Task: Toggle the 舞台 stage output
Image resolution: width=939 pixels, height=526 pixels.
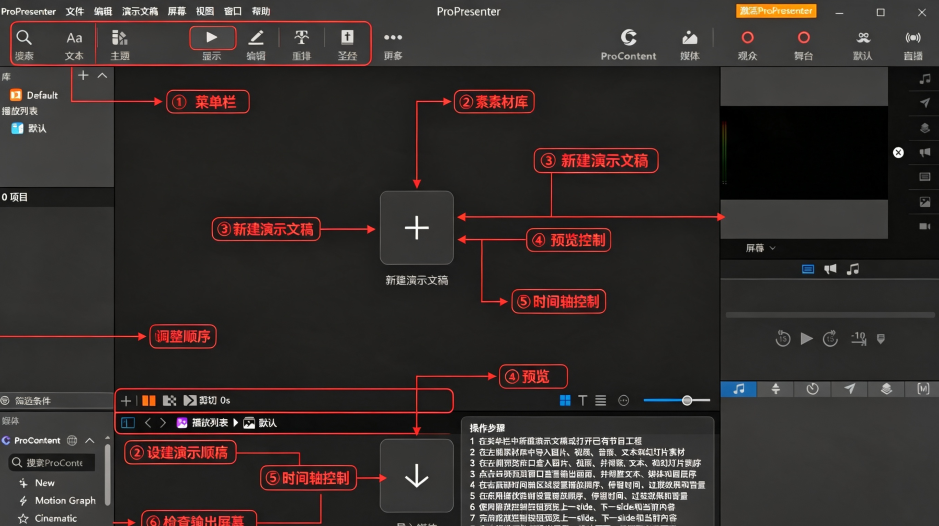Action: point(804,44)
